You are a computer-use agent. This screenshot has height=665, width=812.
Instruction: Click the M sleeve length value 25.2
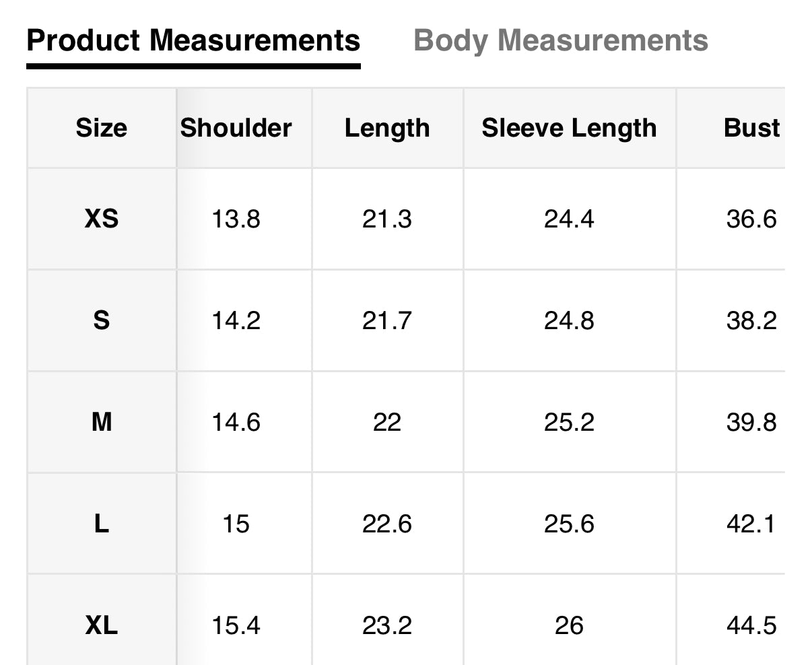point(569,422)
